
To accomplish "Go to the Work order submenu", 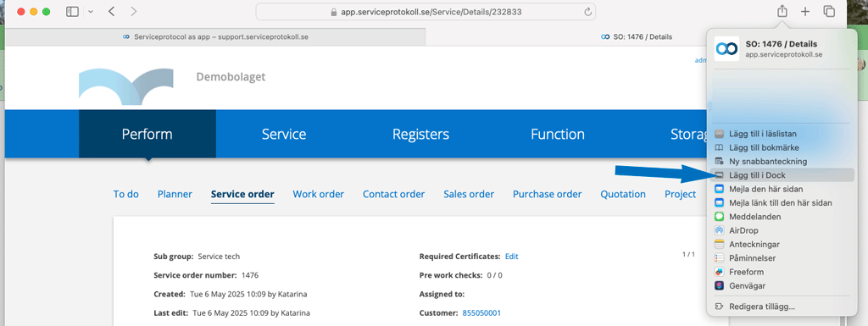I will (319, 194).
